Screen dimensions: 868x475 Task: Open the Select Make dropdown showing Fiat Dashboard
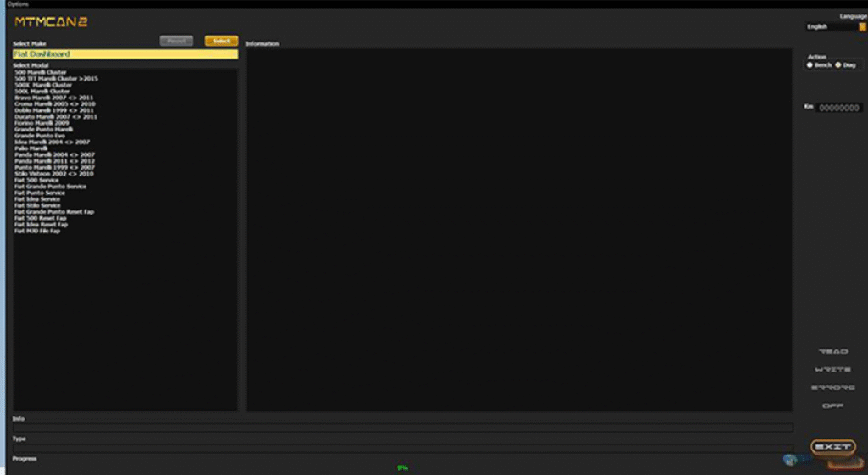coord(125,53)
